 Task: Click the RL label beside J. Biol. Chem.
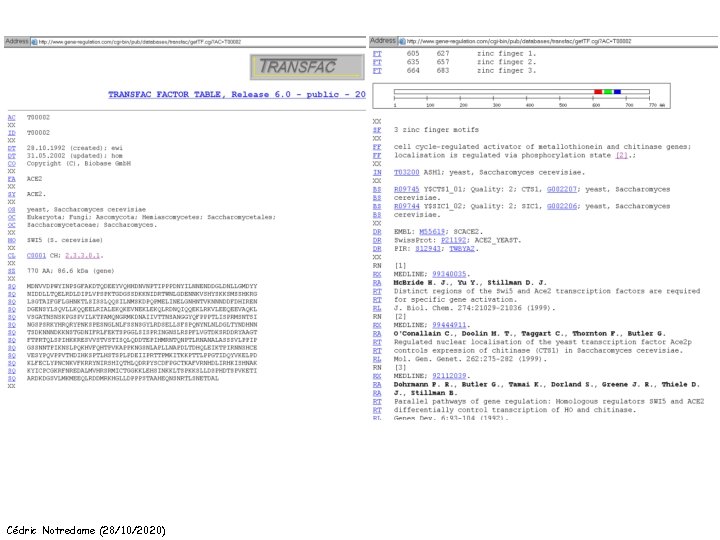(377, 308)
